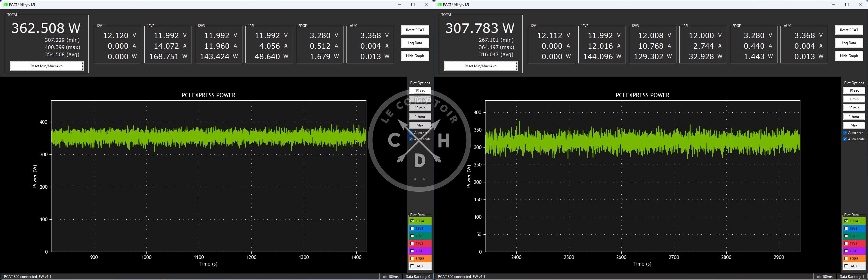
Task: Click the PCAT app icon in left window title bar
Action: pyautogui.click(x=5, y=5)
